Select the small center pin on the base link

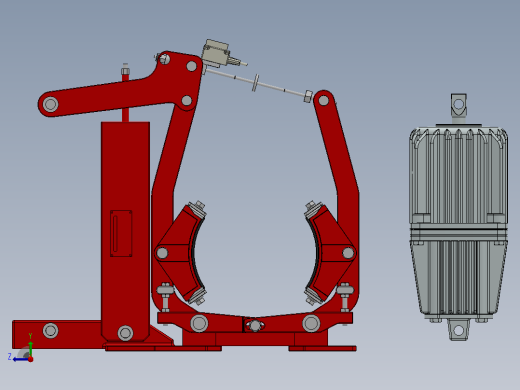pyautogui.click(x=254, y=325)
